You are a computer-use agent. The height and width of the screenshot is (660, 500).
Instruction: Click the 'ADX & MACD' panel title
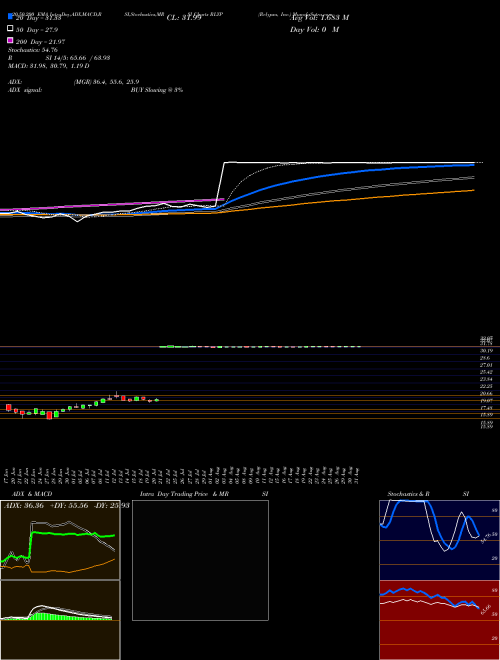click(x=32, y=494)
